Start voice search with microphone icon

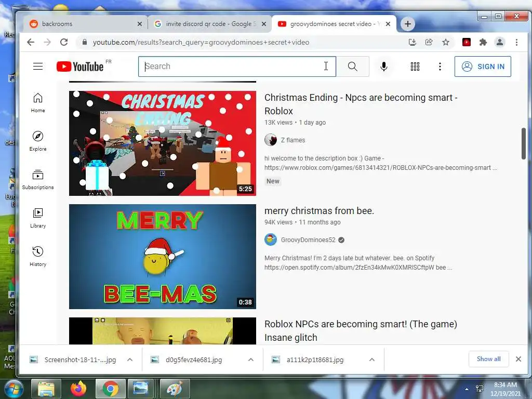coord(384,66)
